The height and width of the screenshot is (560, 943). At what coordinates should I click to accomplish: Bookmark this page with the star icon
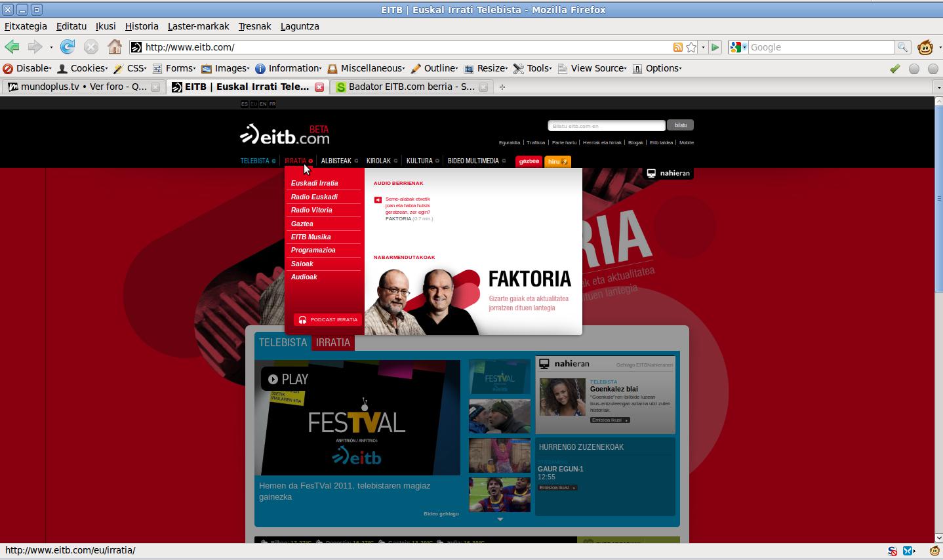click(691, 47)
